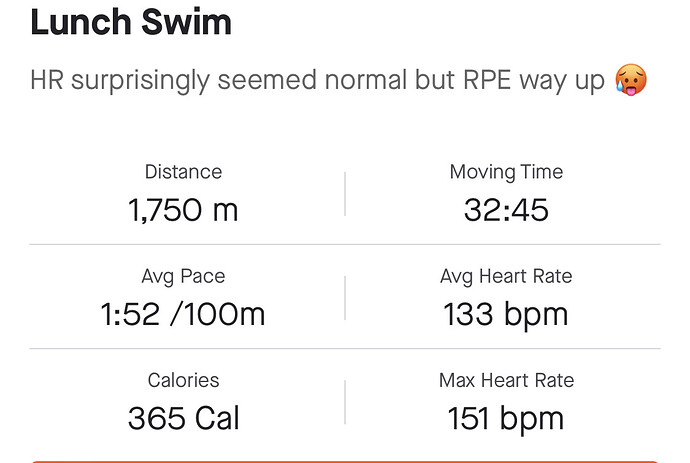Tap the Distance label
This screenshot has width=690, height=463.
183,172
